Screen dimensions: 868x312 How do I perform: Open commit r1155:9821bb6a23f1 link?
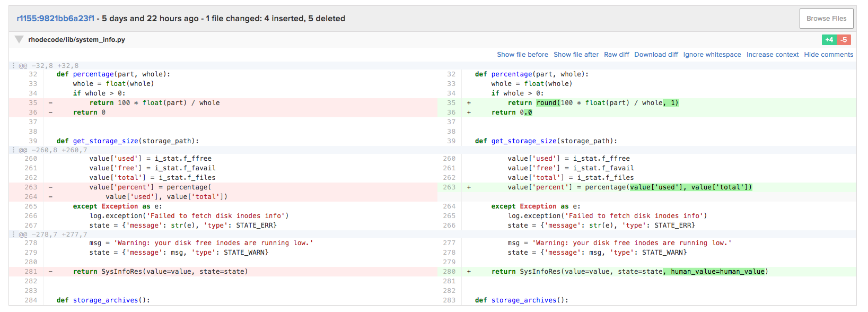(x=55, y=19)
